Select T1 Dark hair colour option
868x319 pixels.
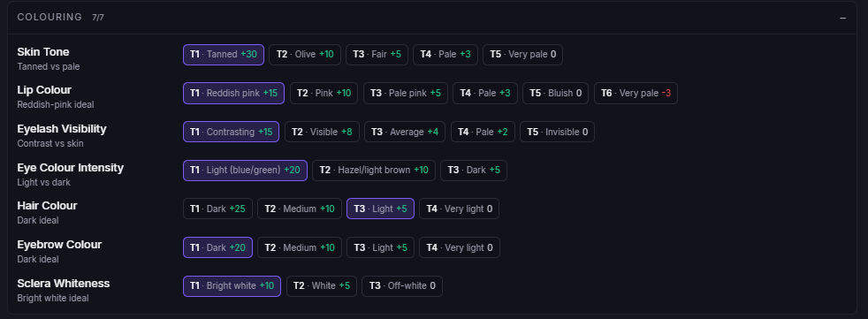(x=217, y=209)
